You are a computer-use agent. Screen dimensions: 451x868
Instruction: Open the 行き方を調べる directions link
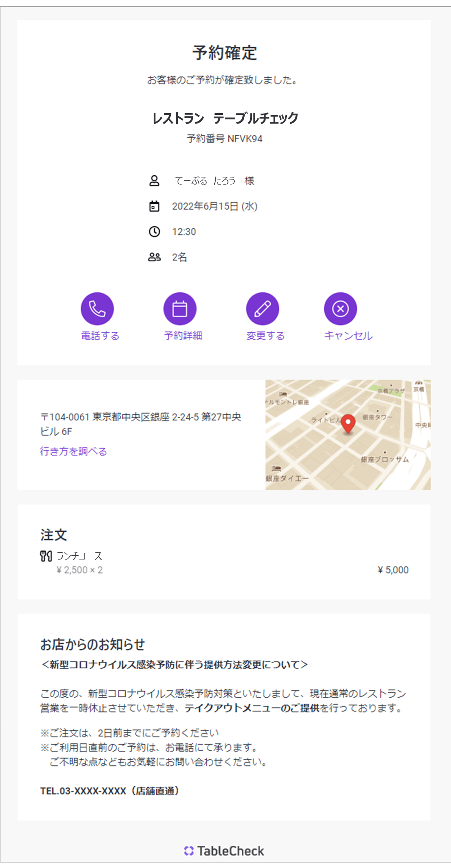tap(73, 451)
